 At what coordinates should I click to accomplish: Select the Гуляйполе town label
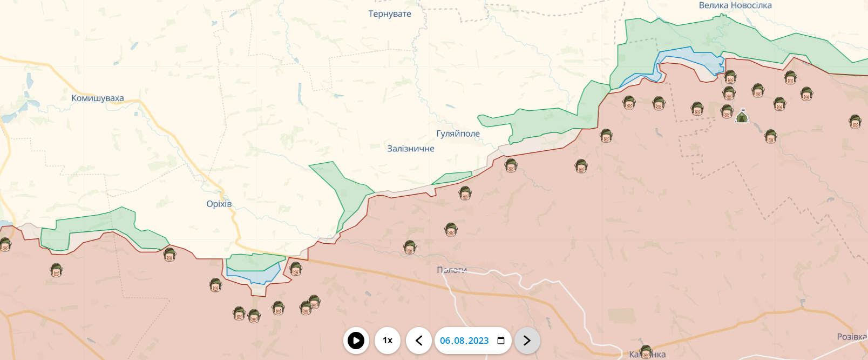(458, 134)
